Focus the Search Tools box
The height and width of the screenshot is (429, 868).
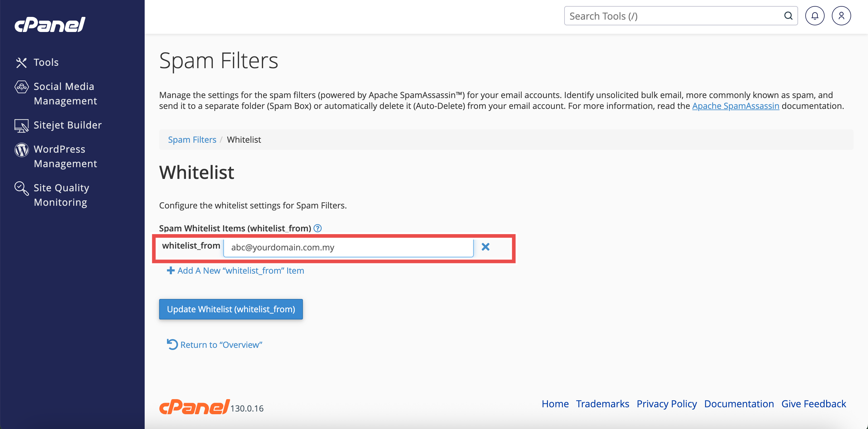point(674,16)
